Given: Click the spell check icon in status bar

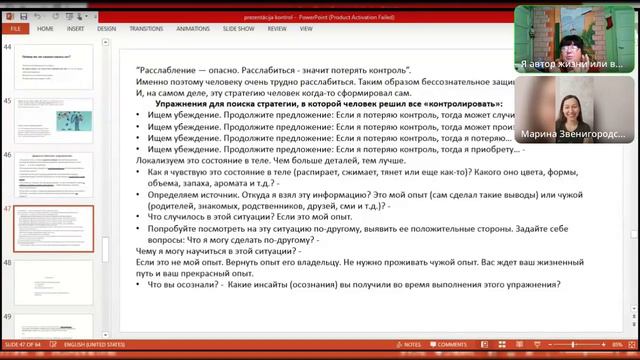Looking at the screenshot, I should (x=53, y=344).
